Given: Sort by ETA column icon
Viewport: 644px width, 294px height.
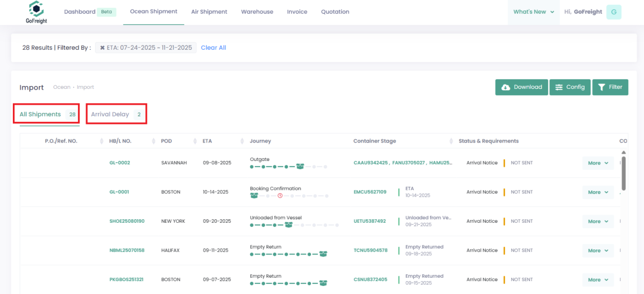Looking at the screenshot, I should tap(243, 141).
